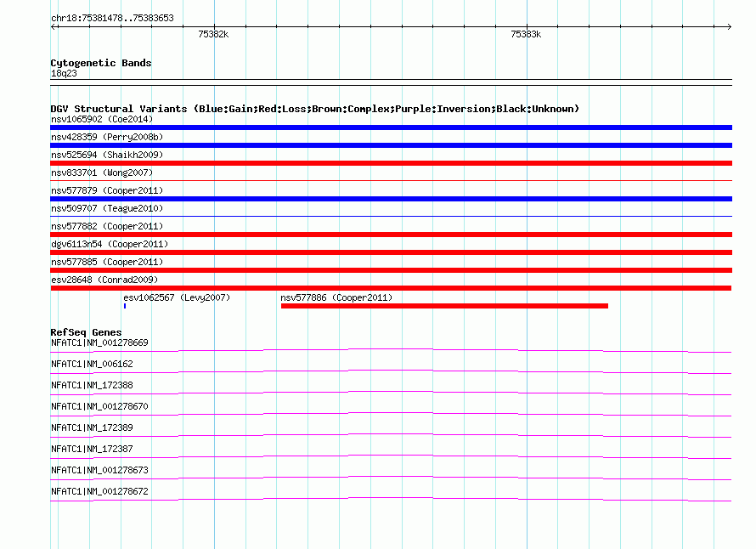756x549 pixels.
Task: Open variant nsv577886 (Cooper2011) label
Action: [336, 297]
